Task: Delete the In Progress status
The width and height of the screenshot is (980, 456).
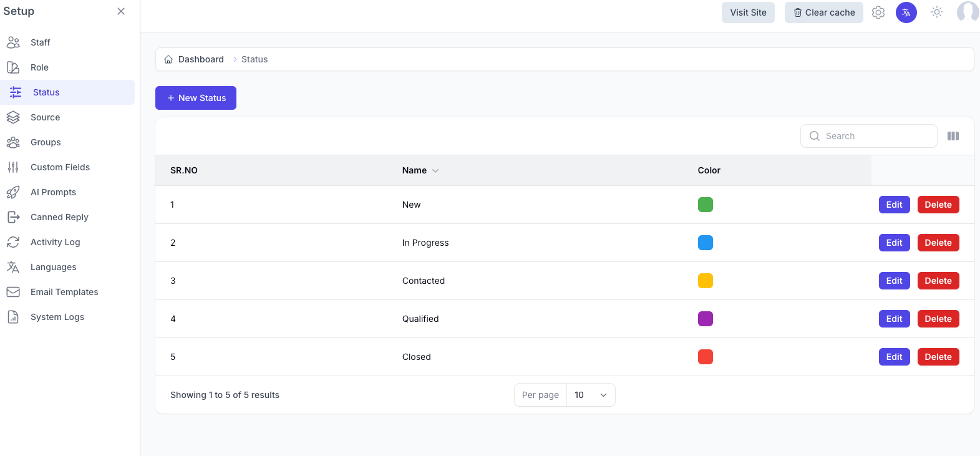Action: click(x=938, y=243)
